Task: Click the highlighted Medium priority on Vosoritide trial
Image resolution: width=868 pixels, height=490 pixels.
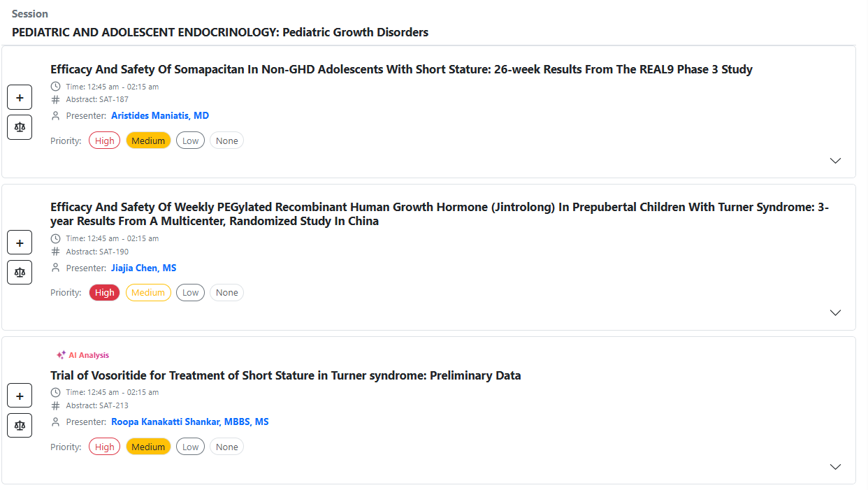Action: coord(148,447)
